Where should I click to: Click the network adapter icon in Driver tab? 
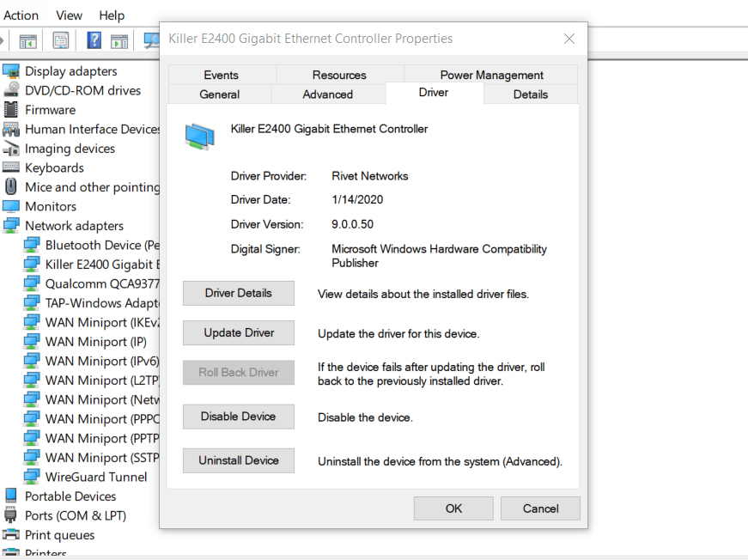pos(200,137)
